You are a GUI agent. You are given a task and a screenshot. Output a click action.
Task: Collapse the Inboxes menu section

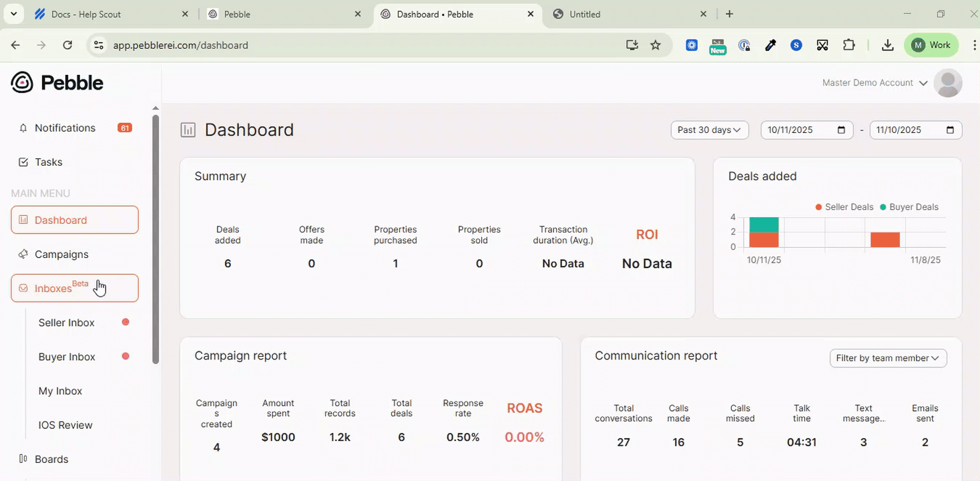[74, 288]
